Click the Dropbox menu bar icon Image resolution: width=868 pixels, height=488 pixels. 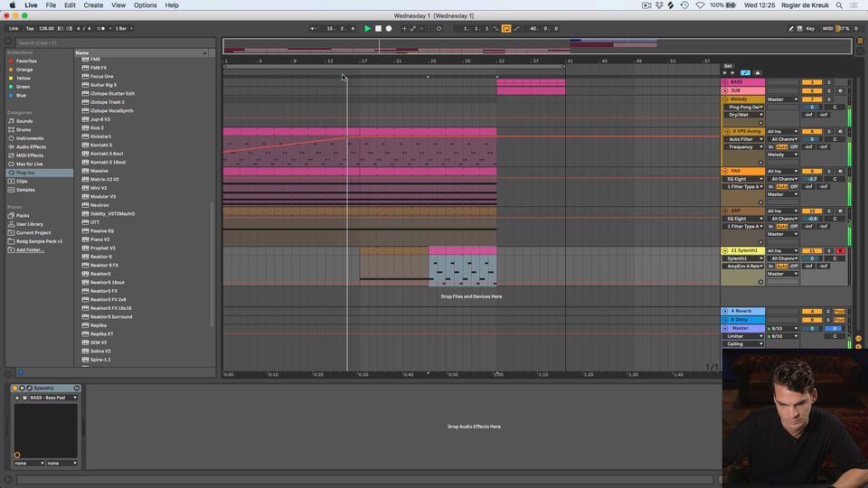coord(659,5)
